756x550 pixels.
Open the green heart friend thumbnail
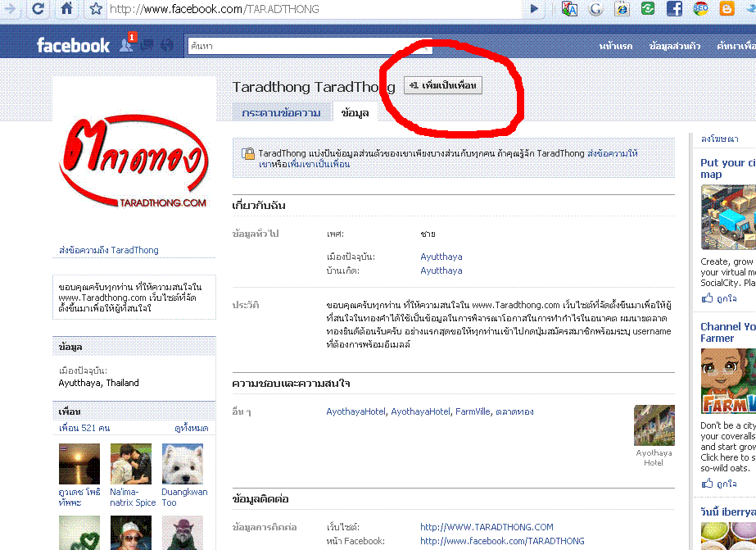[x=79, y=533]
